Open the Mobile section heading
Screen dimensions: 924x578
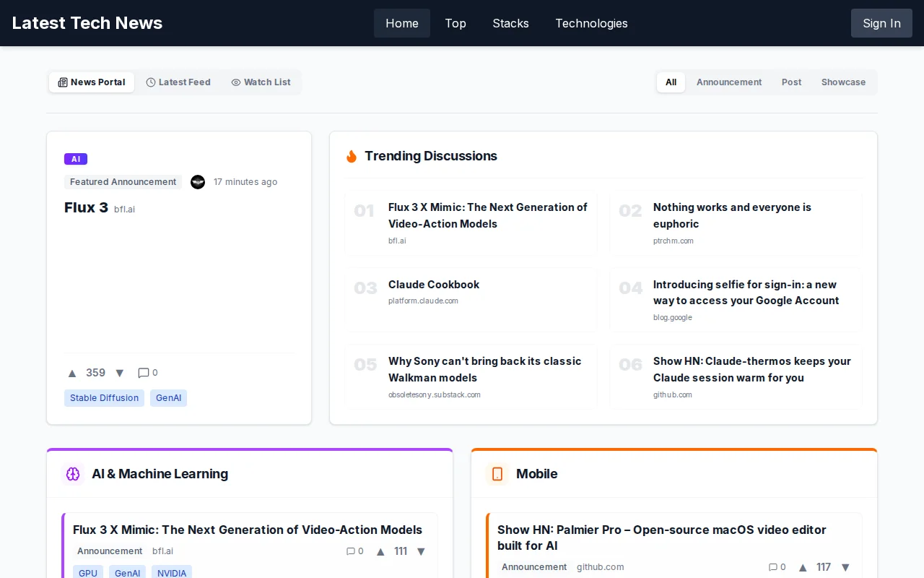tap(536, 474)
